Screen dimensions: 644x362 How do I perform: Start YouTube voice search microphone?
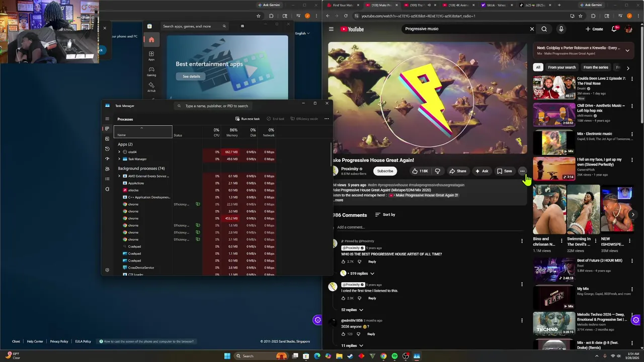click(x=561, y=29)
